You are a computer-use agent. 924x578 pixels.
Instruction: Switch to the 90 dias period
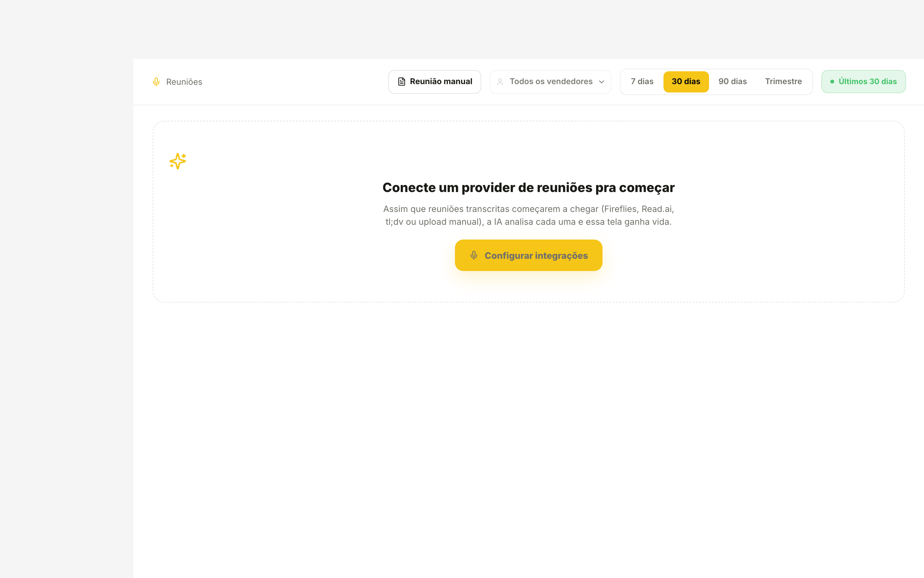click(x=732, y=82)
